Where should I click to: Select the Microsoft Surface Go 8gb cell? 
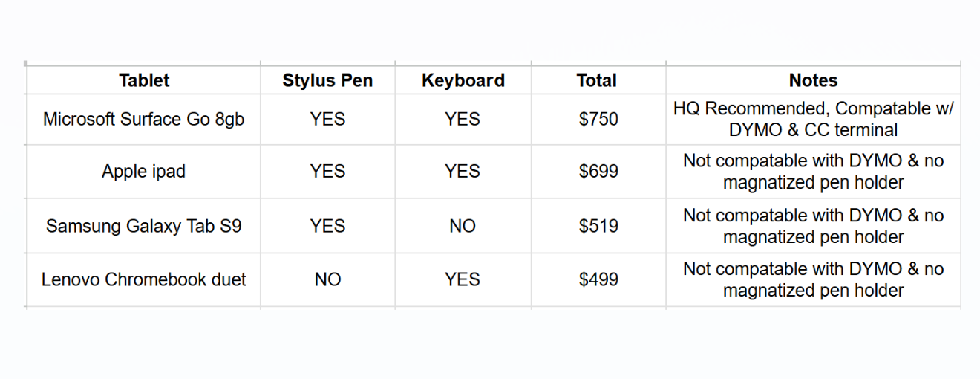[144, 119]
